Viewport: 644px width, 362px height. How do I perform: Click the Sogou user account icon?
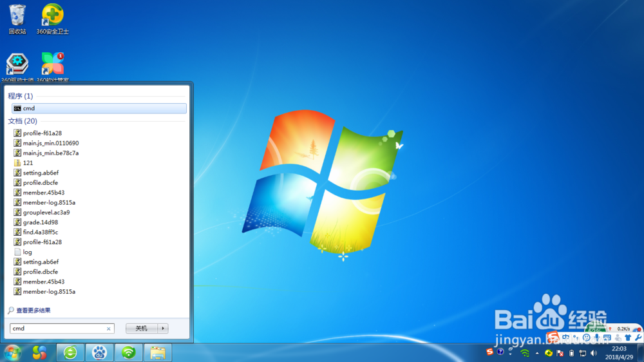[618, 338]
